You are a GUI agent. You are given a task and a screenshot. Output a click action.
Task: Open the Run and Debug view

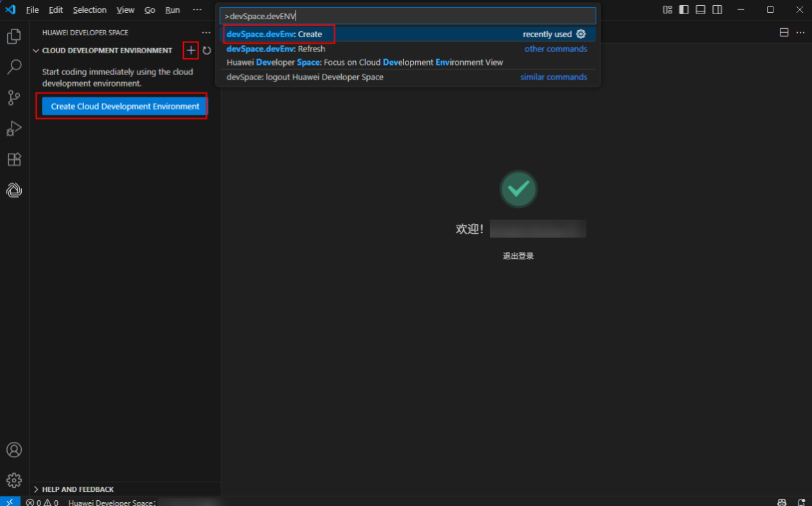(x=14, y=128)
